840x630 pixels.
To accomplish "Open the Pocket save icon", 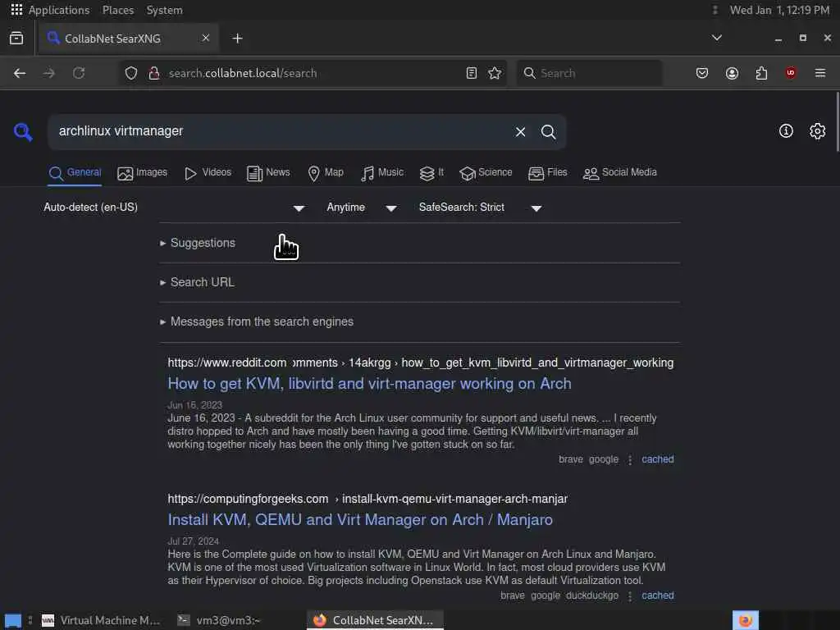I will click(702, 73).
